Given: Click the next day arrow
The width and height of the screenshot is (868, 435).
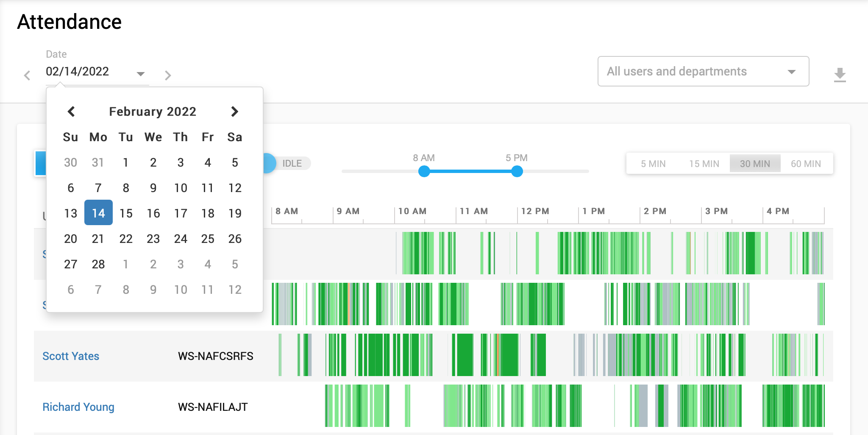Looking at the screenshot, I should [x=168, y=75].
